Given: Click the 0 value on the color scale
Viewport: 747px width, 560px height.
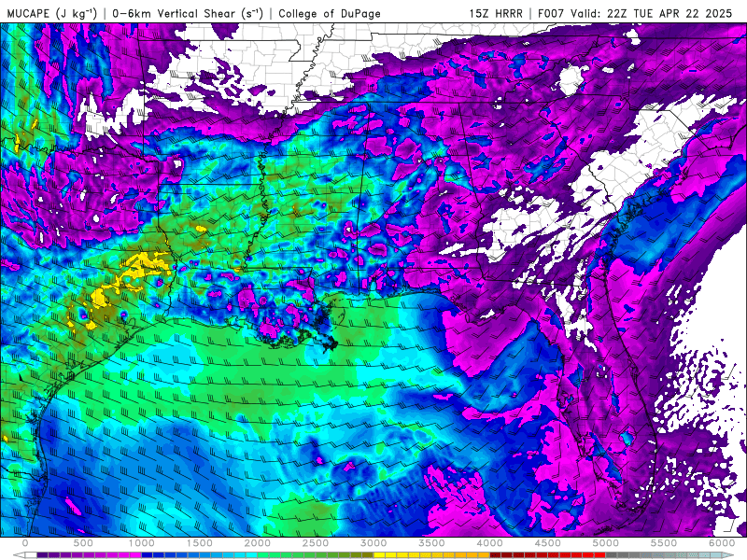Looking at the screenshot, I should pyautogui.click(x=25, y=543).
